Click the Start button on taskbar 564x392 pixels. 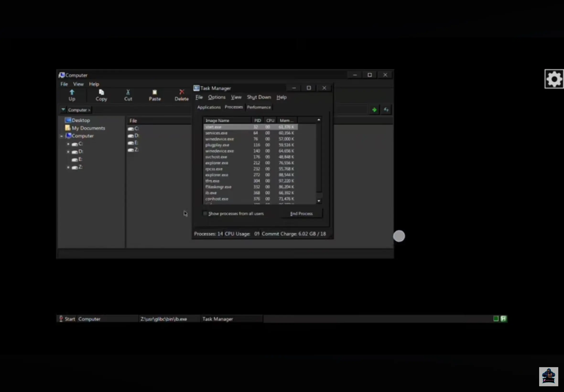click(x=67, y=319)
